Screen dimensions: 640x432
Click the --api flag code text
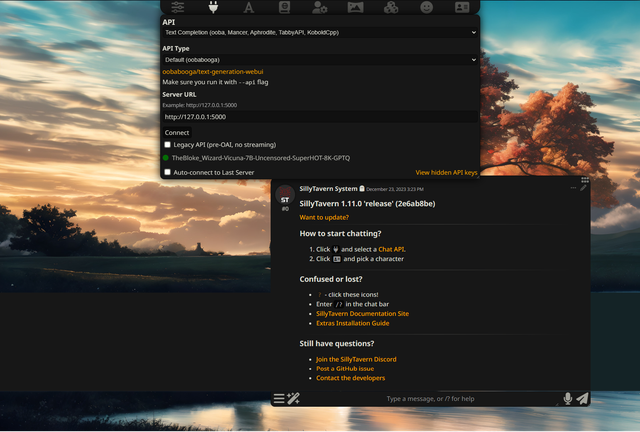coord(247,82)
